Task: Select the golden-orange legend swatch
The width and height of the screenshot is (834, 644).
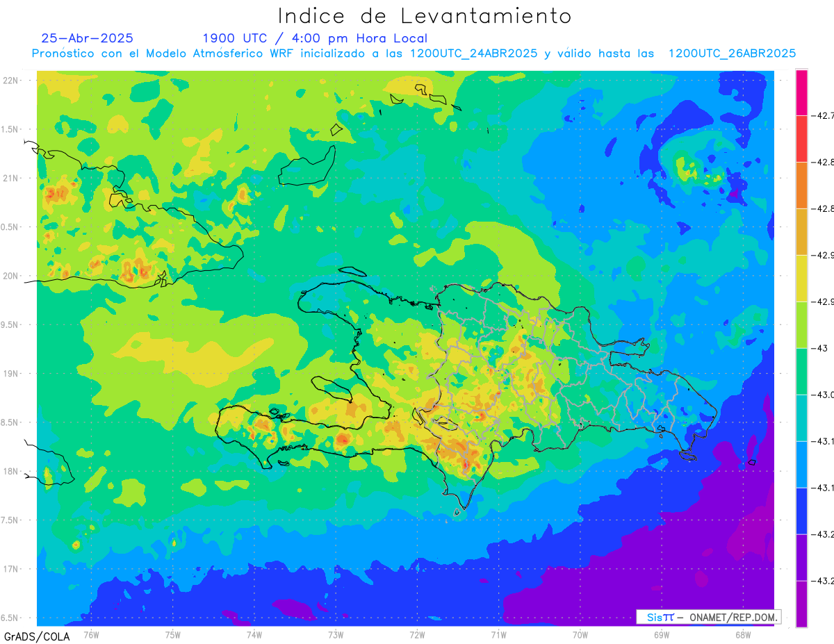Action: 801,232
